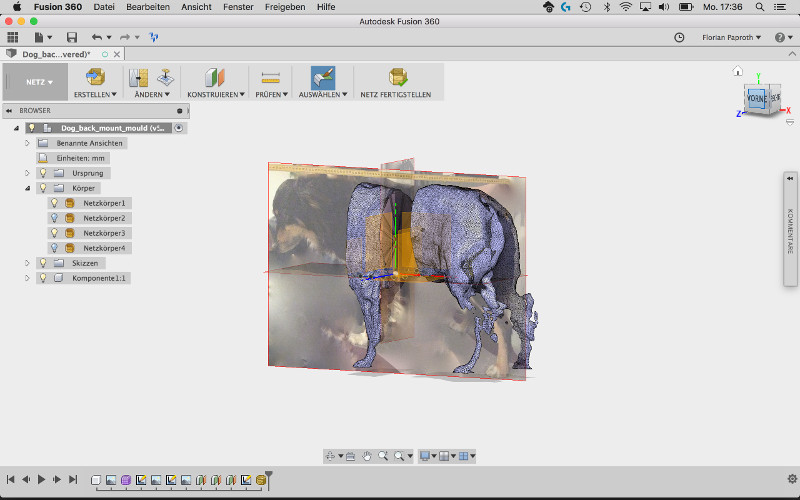Open the data panel grid icon
This screenshot has width=800, height=500.
click(x=13, y=37)
